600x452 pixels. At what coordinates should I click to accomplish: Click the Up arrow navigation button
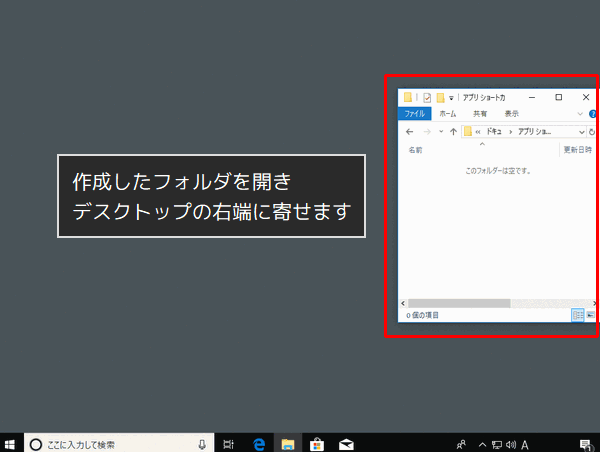[453, 131]
